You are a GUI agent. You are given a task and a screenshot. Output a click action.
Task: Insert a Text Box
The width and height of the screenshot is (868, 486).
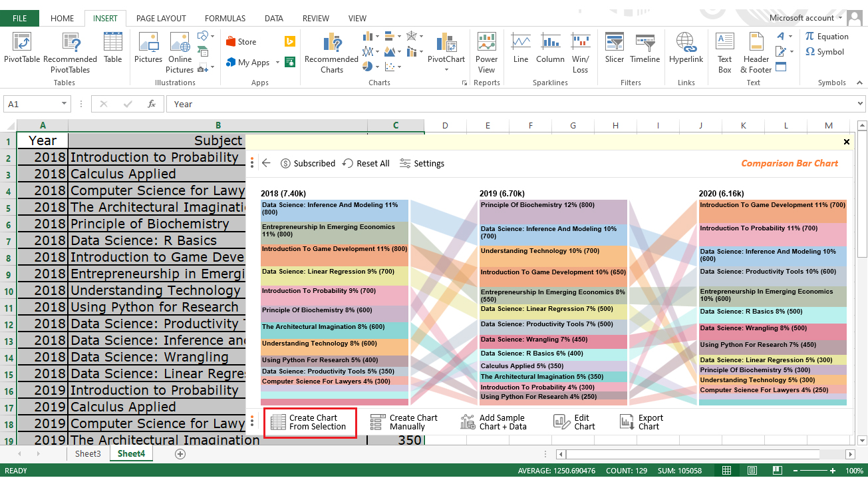(x=724, y=52)
